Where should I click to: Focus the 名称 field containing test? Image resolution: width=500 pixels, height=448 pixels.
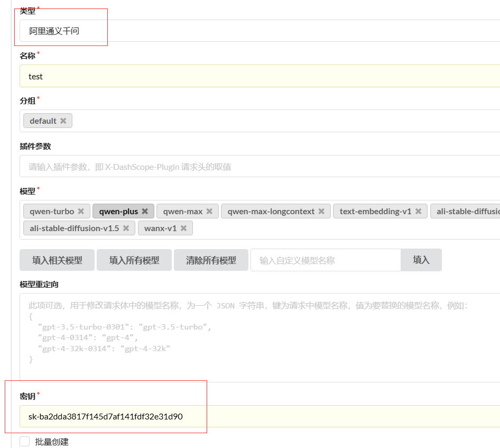click(259, 76)
